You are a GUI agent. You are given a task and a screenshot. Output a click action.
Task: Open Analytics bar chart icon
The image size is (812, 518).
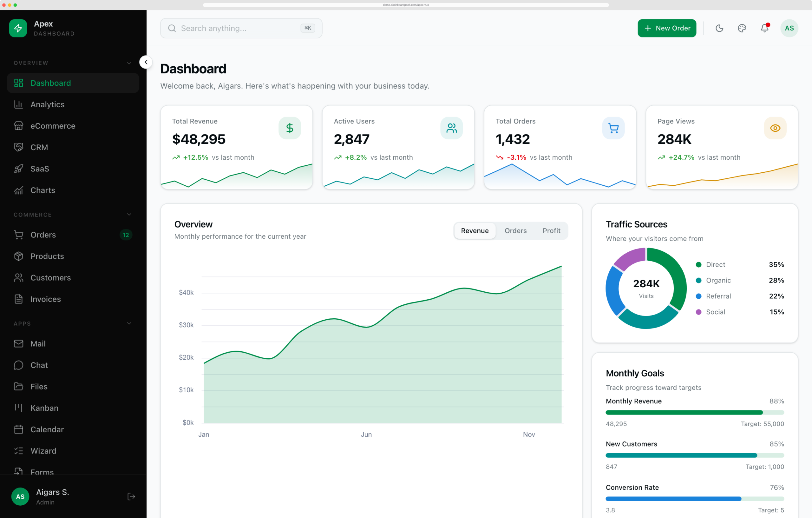[x=18, y=104]
